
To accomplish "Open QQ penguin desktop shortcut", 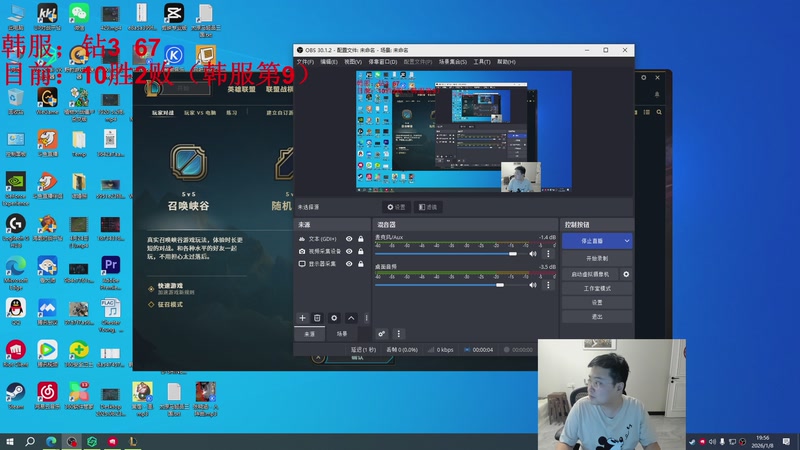I will point(15,312).
